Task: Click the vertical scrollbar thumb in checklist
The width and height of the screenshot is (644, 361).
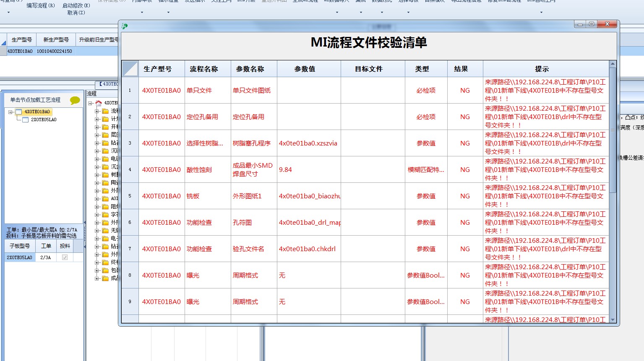Action: click(613, 130)
